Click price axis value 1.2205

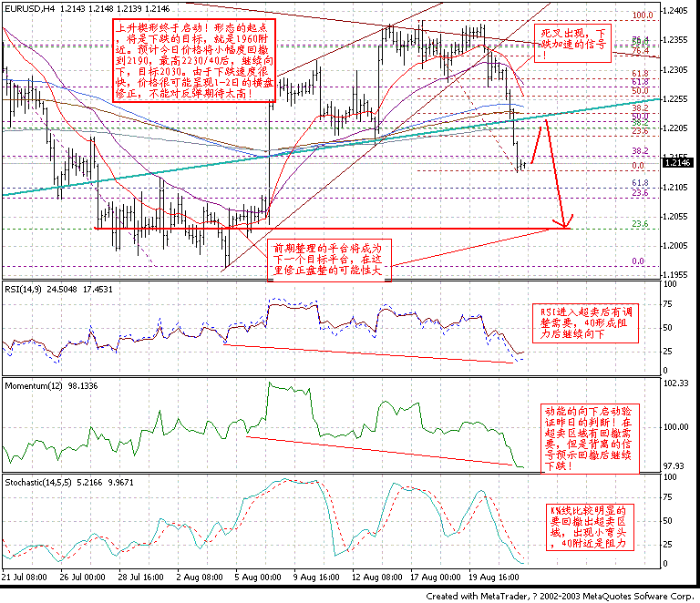point(675,128)
